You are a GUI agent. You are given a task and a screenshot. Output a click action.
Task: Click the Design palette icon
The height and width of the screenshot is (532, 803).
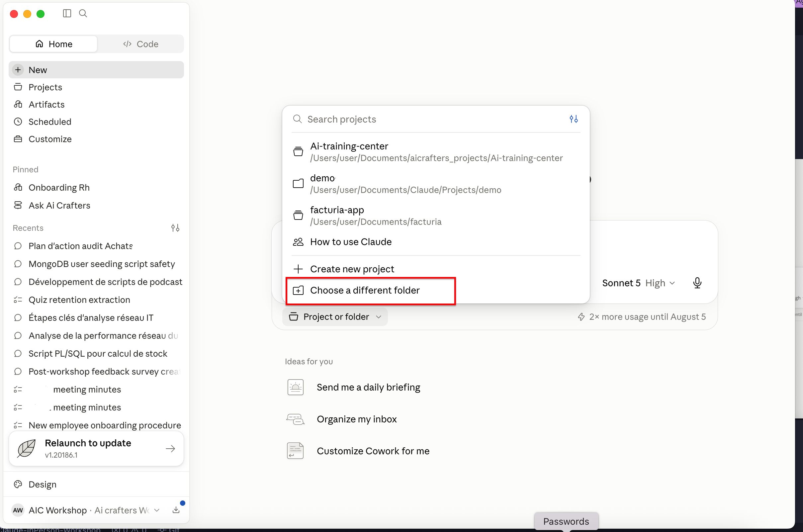click(18, 485)
